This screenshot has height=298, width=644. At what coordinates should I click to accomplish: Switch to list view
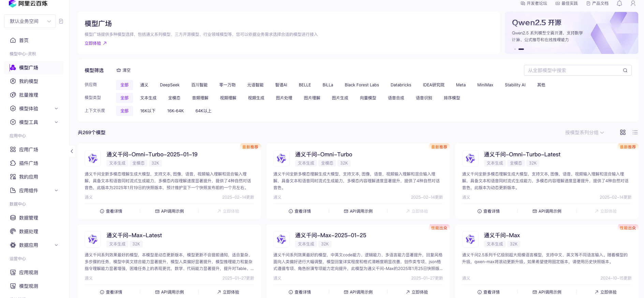point(635,132)
